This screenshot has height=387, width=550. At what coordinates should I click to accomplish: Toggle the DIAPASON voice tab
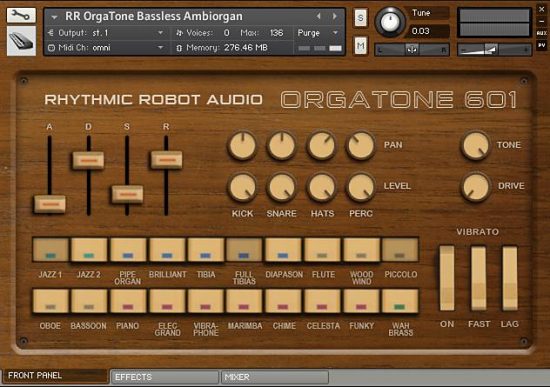pos(283,250)
